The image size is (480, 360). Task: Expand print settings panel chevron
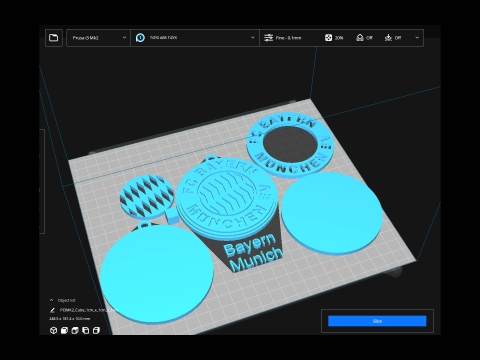[417, 38]
